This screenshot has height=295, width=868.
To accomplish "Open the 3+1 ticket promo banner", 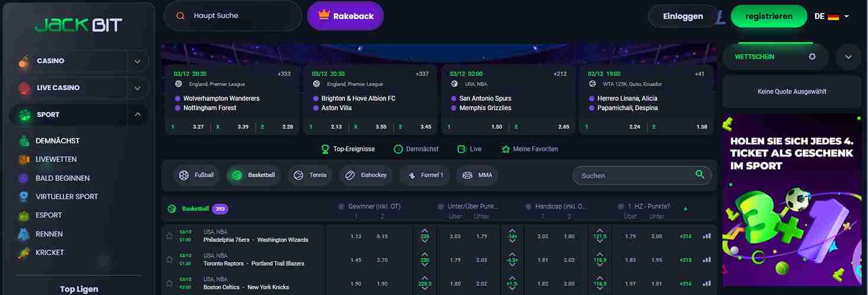I will pyautogui.click(x=792, y=201).
